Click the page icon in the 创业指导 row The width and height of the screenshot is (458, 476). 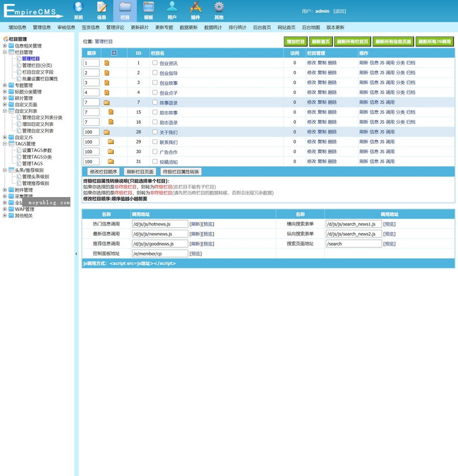[x=107, y=73]
